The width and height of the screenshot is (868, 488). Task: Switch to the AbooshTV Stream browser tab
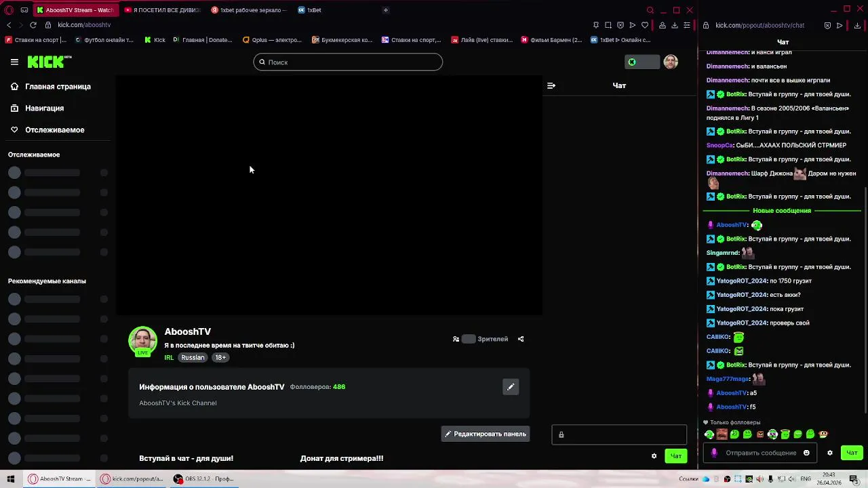pyautogui.click(x=75, y=10)
